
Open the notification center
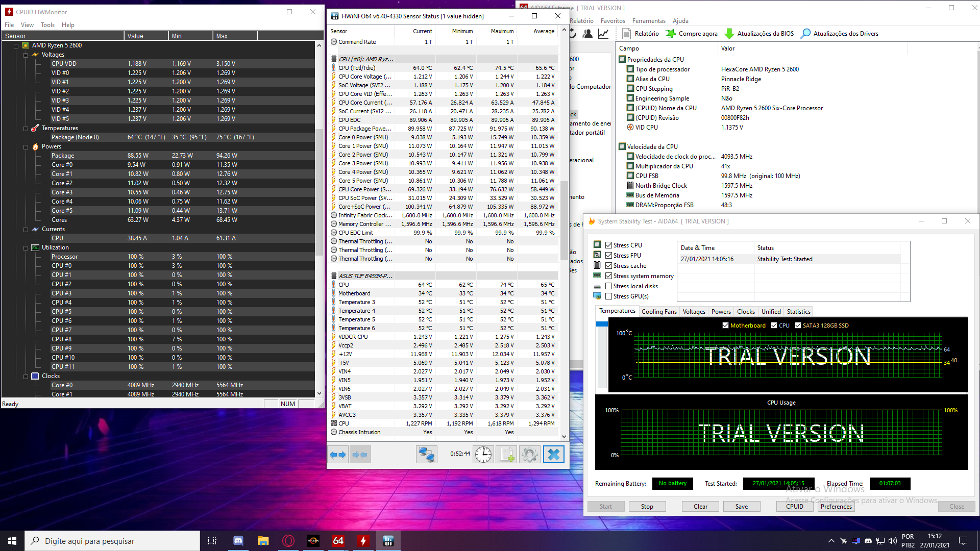963,541
